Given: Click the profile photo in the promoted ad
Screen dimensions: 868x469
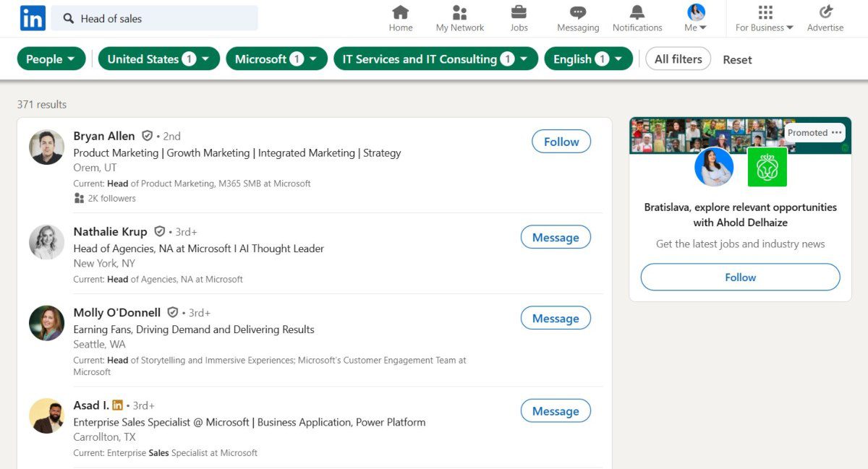Looking at the screenshot, I should (x=714, y=167).
